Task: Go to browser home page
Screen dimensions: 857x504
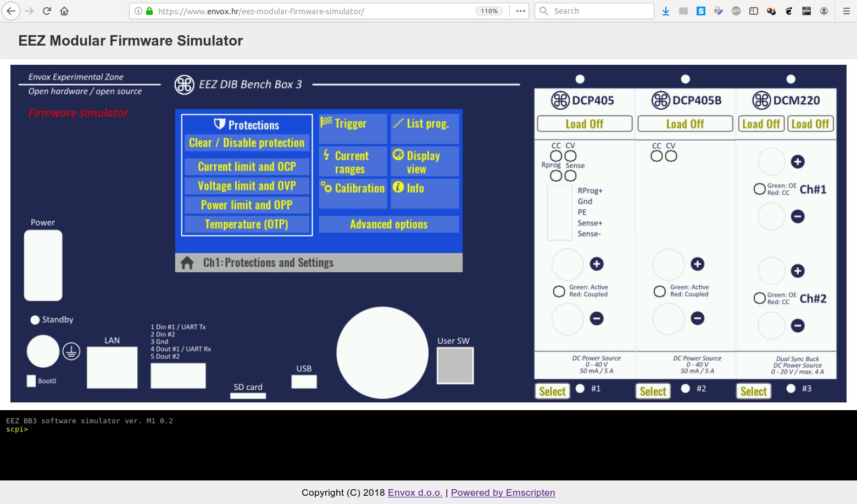Action: pyautogui.click(x=64, y=11)
